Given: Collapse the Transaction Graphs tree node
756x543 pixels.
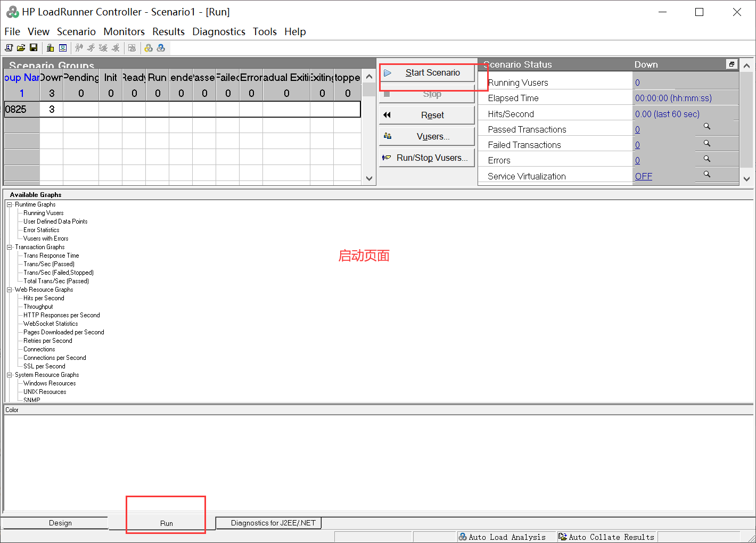Looking at the screenshot, I should click(9, 247).
